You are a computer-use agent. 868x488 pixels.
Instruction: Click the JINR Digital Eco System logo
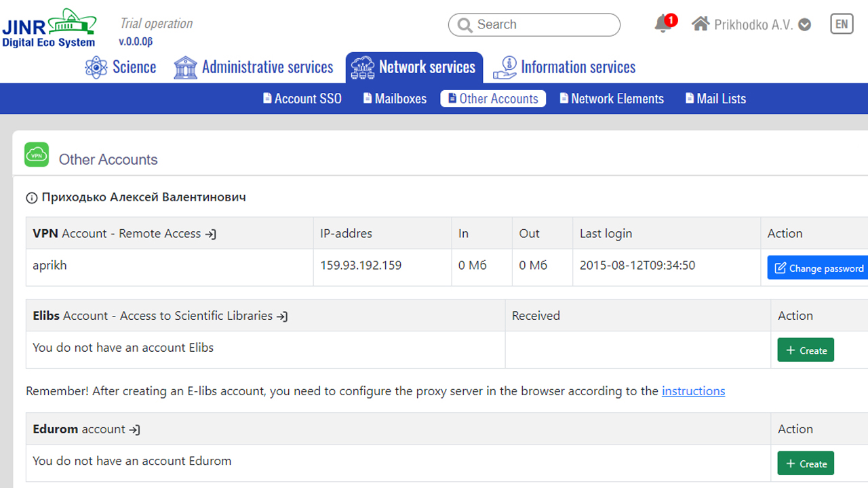[49, 28]
